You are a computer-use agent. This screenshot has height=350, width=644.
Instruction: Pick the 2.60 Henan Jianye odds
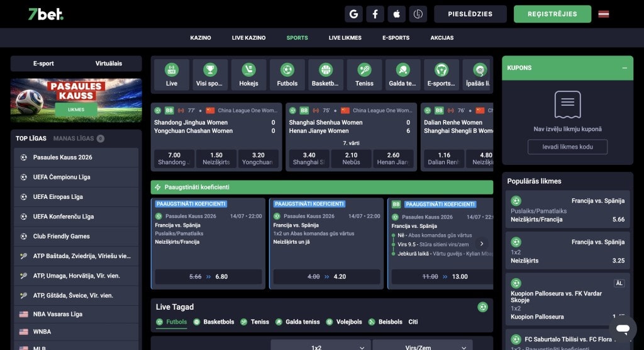point(393,159)
